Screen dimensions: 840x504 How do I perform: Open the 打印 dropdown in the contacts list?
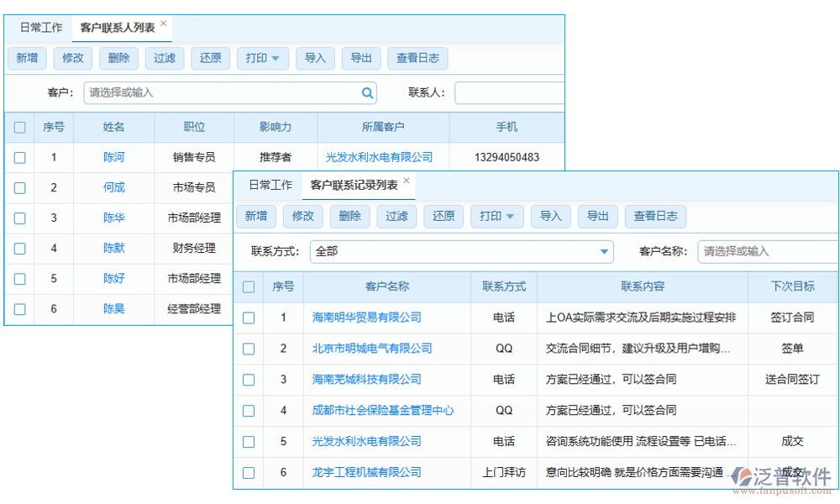[262, 58]
